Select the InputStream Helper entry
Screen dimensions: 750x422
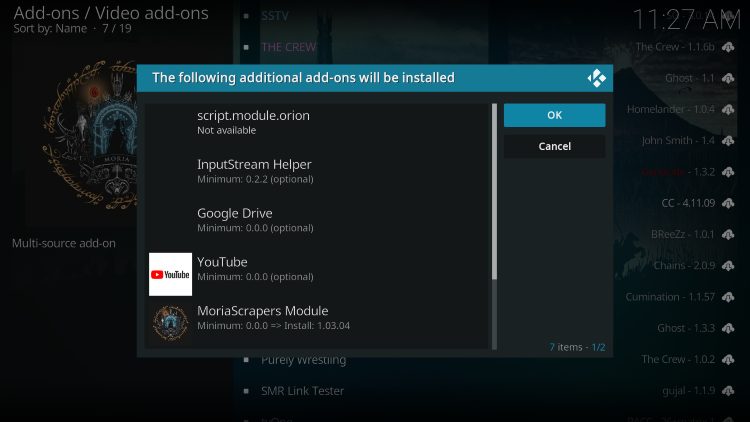click(318, 171)
